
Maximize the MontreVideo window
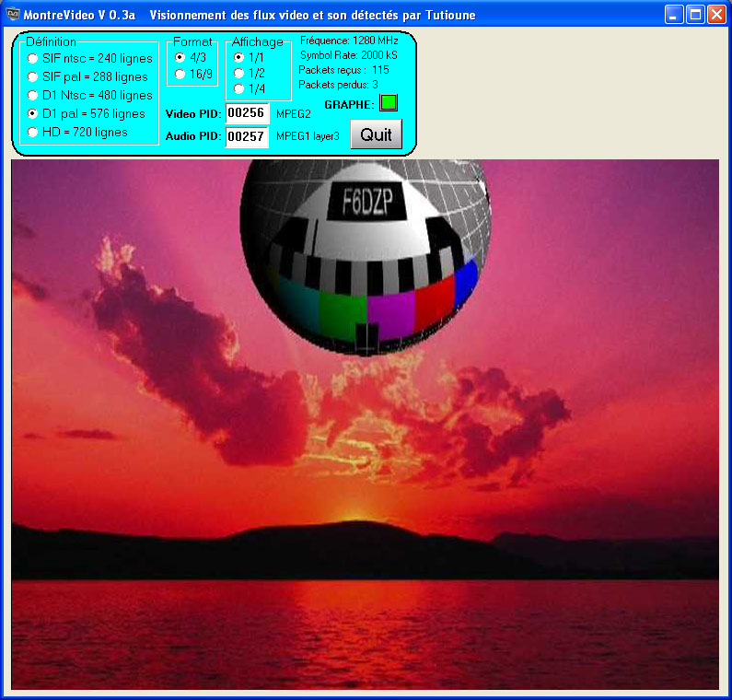click(695, 14)
